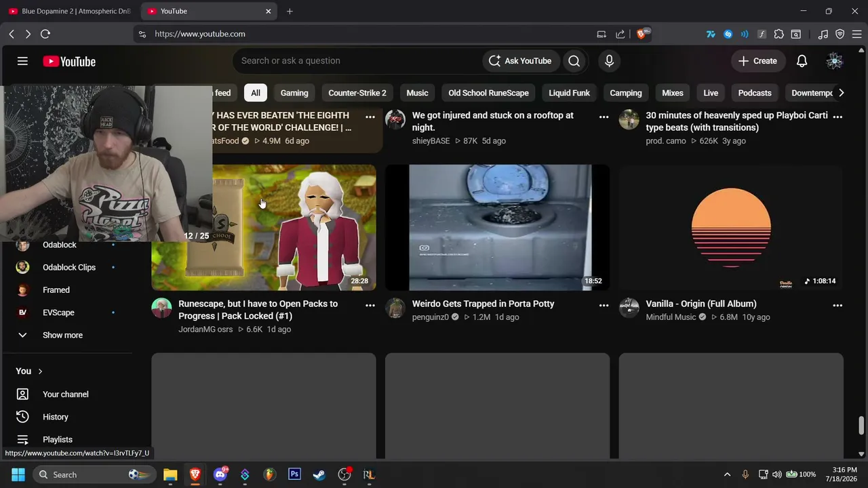Play the Weirdo Gets Trapped in Porta Potty thumbnail

pos(497,228)
